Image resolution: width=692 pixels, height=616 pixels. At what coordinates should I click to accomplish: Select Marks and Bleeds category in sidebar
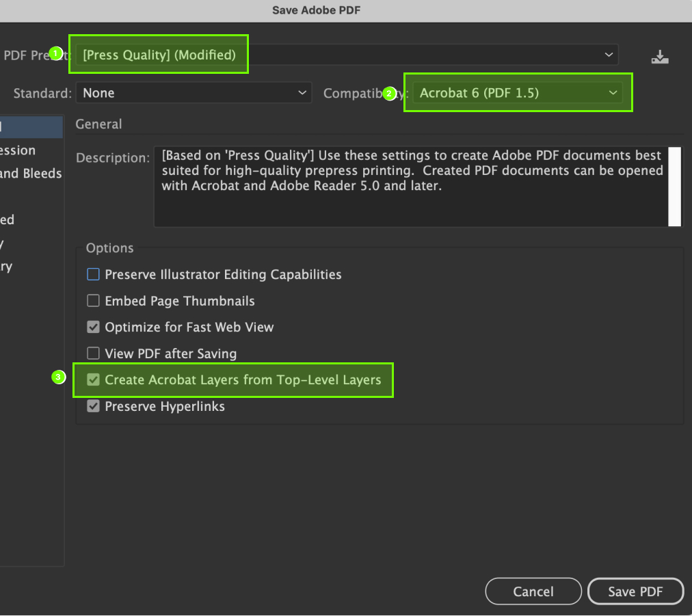tap(31, 174)
